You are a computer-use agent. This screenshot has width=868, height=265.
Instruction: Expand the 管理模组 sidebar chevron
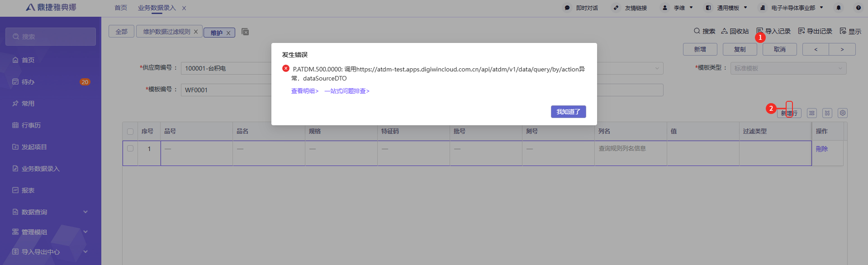[85, 232]
